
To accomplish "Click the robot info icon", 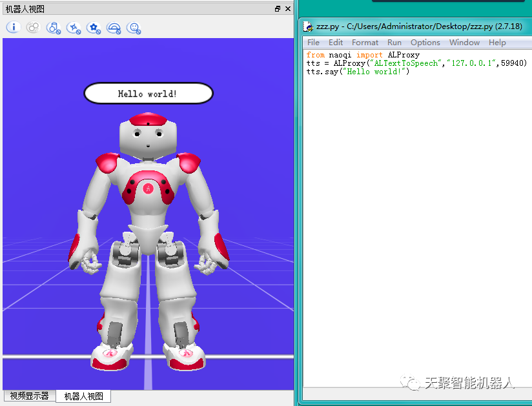I will click(13, 27).
